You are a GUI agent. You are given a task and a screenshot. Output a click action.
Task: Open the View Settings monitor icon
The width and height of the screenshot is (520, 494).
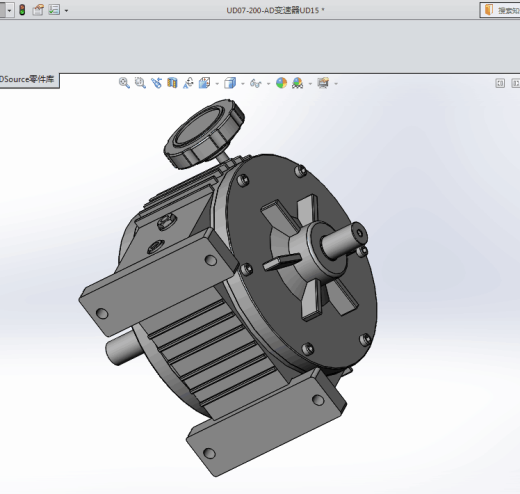[323, 83]
